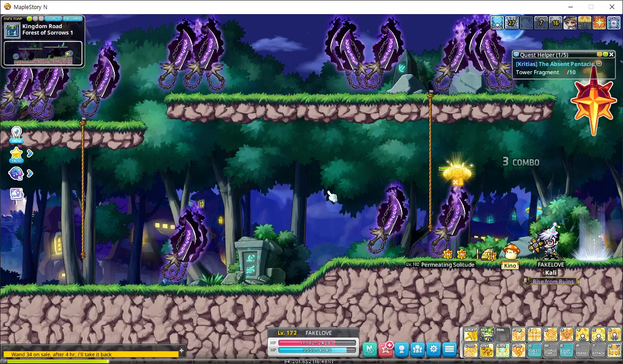Use the Ctrl quickslot skill
The image size is (623, 364).
click(x=471, y=350)
